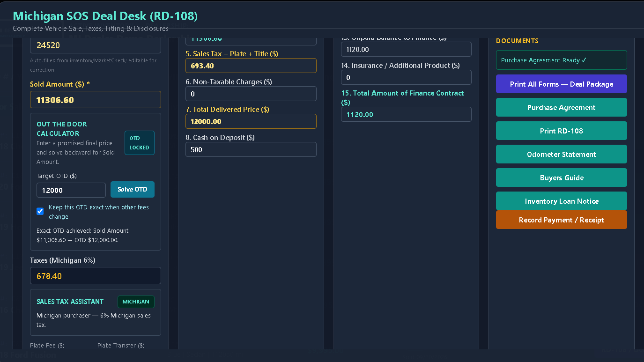Edit Sales Tax + Plate + Title field

[251, 66]
